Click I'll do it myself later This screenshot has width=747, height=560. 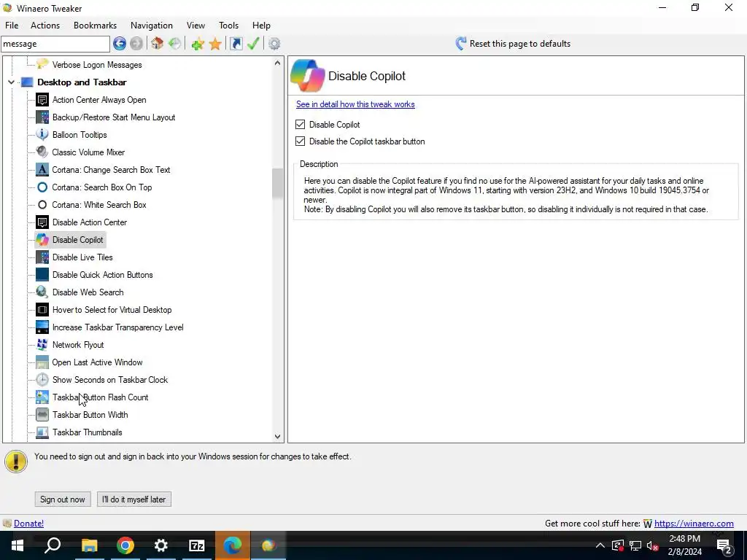pyautogui.click(x=134, y=499)
